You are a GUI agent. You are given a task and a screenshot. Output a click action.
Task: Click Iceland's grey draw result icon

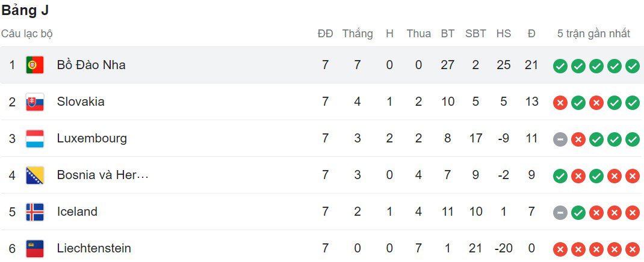click(560, 212)
